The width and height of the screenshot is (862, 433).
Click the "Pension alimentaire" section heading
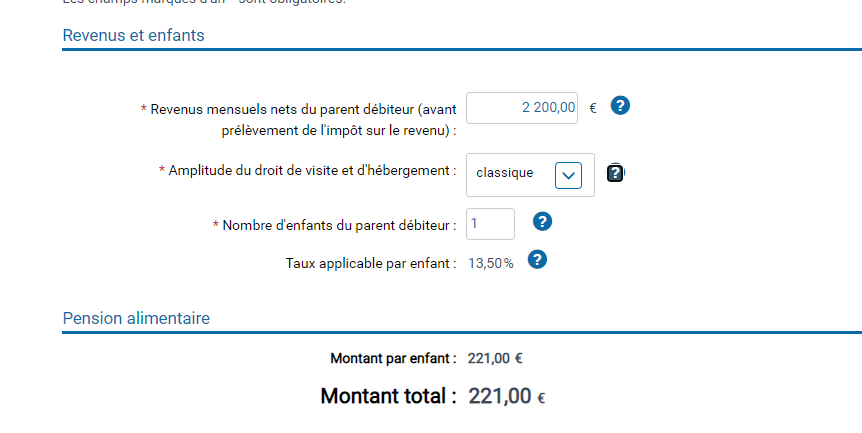[x=136, y=318]
